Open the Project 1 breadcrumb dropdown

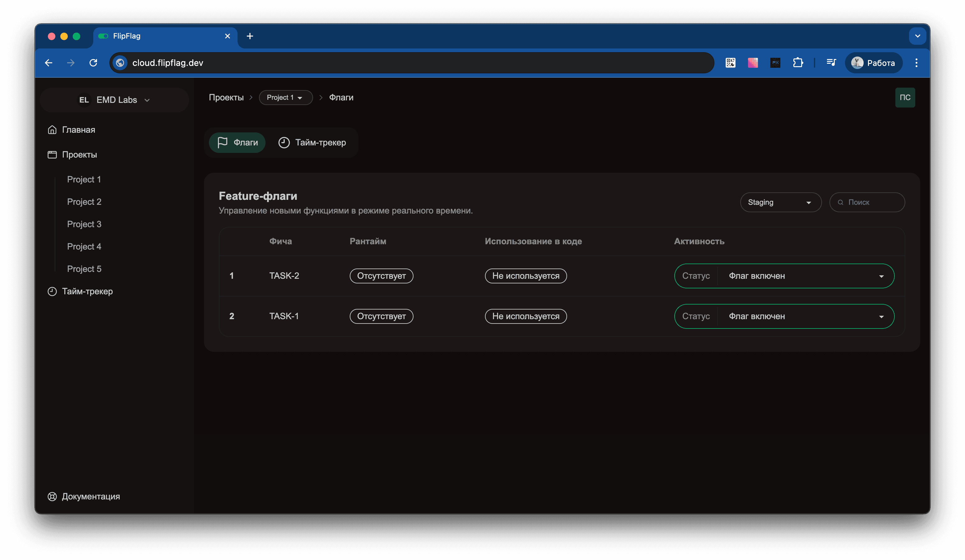pos(285,98)
